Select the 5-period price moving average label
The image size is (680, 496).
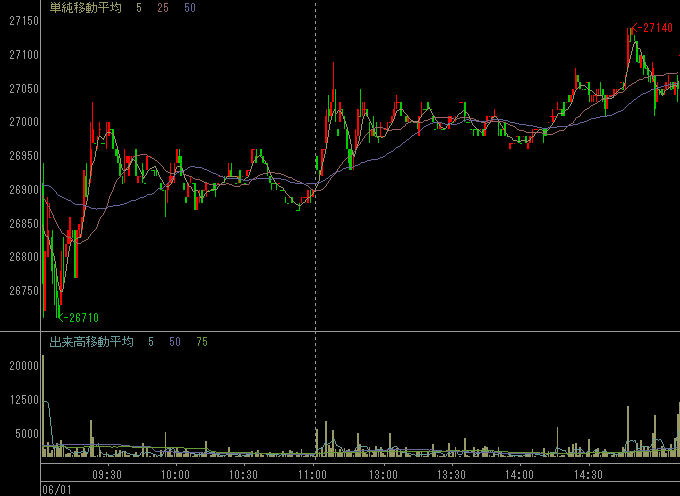coord(139,7)
